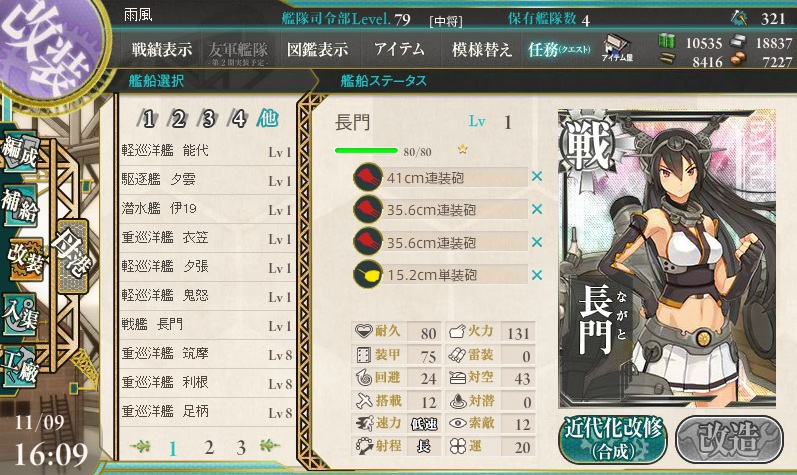The image size is (797, 475).
Task: Go to ship list page 2
Action: click(x=209, y=448)
